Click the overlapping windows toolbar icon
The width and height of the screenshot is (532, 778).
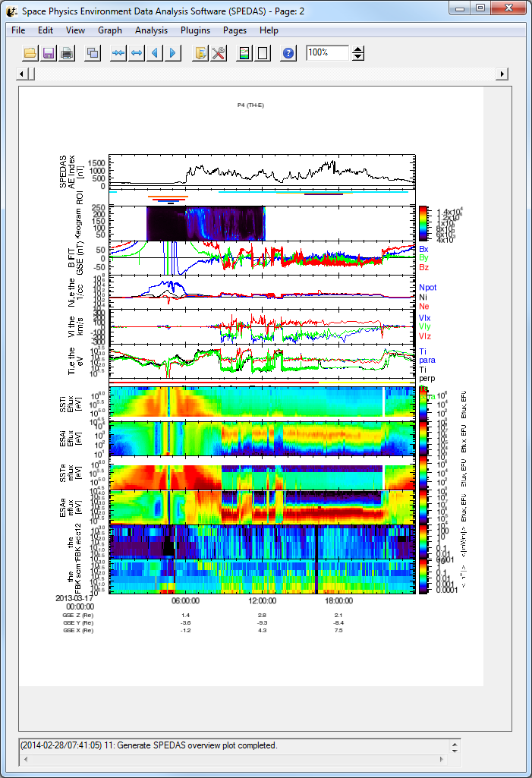(x=93, y=53)
